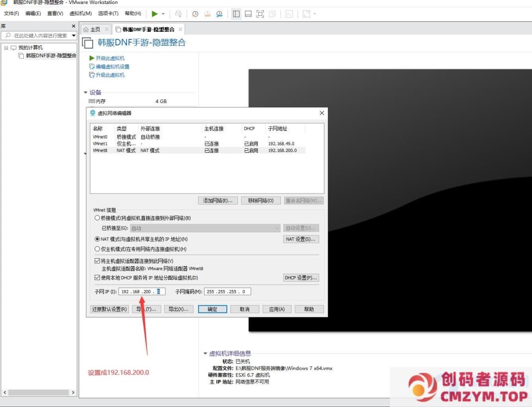Open the library search scope dropdown
Image resolution: width=532 pixels, height=407 pixels.
(x=73, y=35)
